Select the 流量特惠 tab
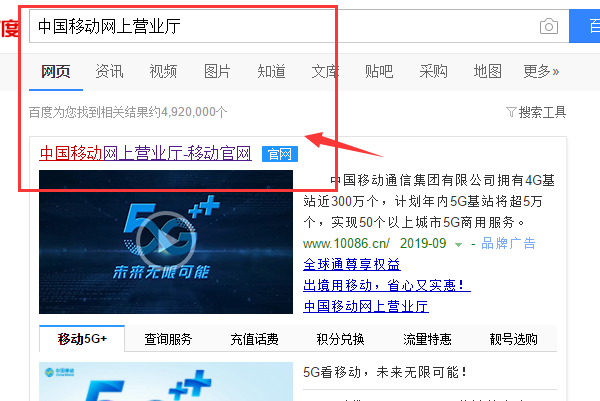This screenshot has height=401, width=600. click(427, 339)
